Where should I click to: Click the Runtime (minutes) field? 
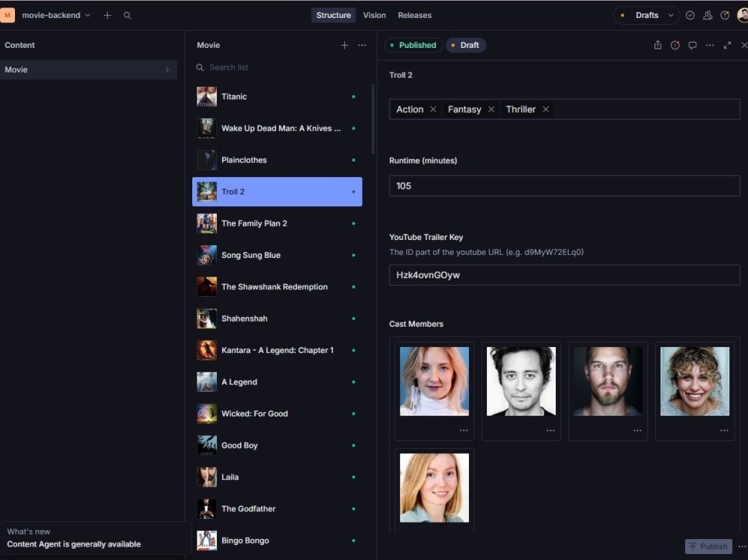pos(564,186)
